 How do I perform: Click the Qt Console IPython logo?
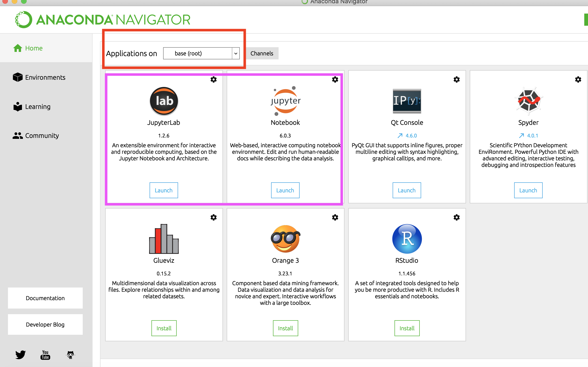tap(407, 101)
